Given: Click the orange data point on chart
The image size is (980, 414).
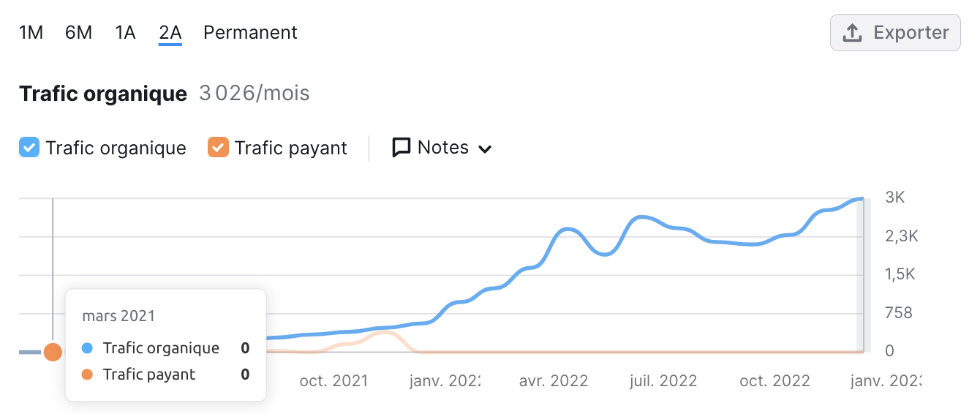Looking at the screenshot, I should tap(53, 353).
